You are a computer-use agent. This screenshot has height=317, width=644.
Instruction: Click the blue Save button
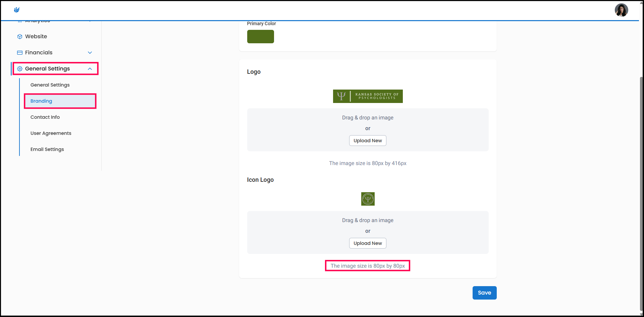point(484,293)
